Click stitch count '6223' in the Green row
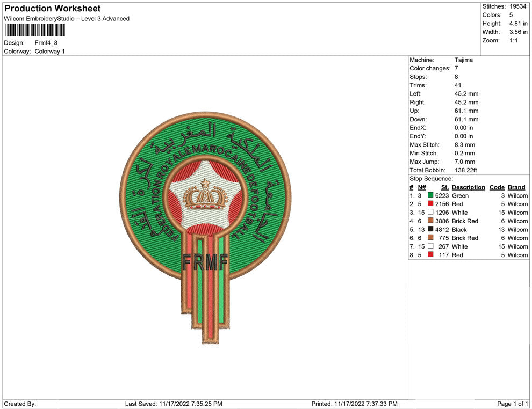 click(x=442, y=195)
